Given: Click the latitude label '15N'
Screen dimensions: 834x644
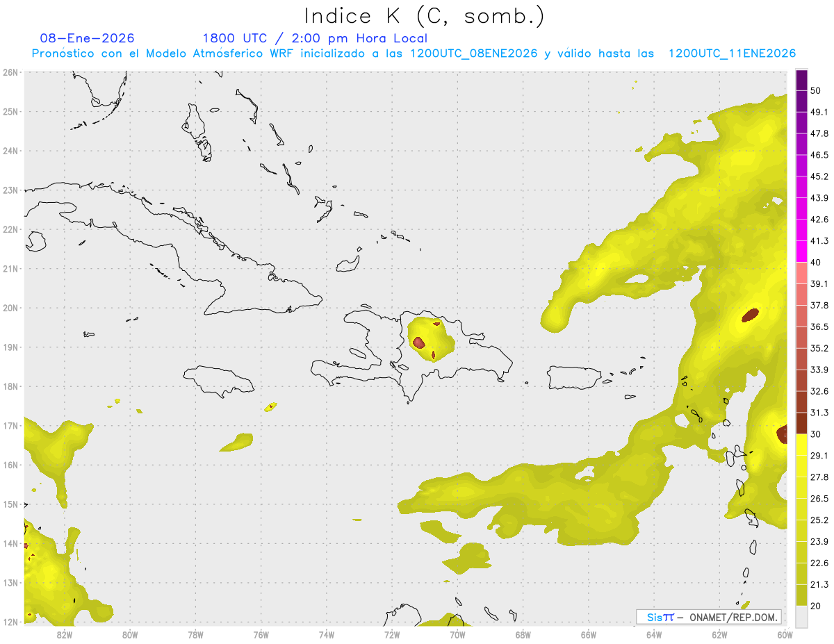Looking at the screenshot, I should [10, 504].
